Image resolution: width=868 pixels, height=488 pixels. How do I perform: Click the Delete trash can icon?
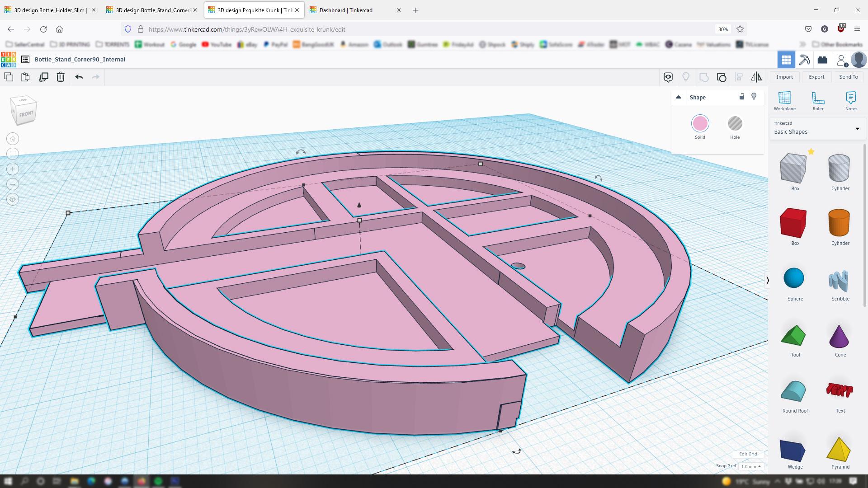[x=61, y=77]
